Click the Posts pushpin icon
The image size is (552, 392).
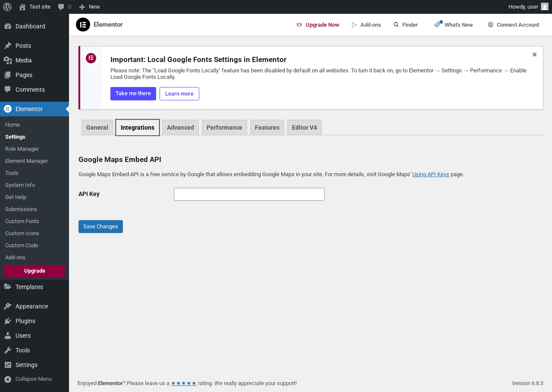click(x=8, y=46)
